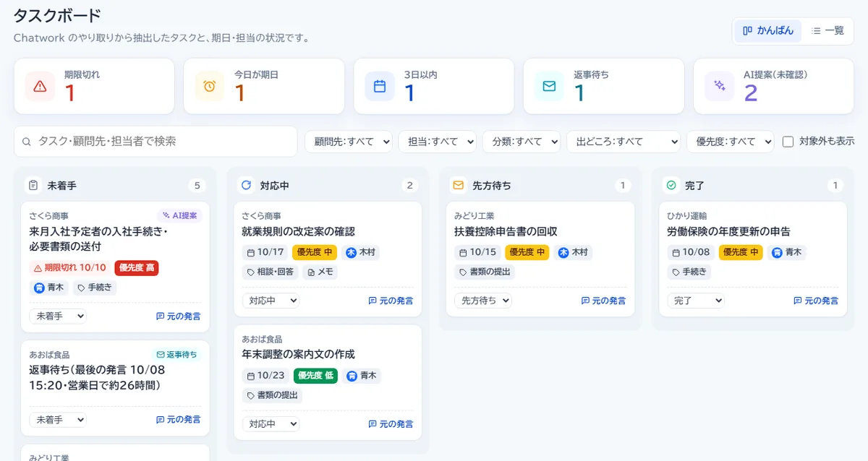
Task: Open 元の発言 link on 返事待ち card
Action: click(179, 420)
